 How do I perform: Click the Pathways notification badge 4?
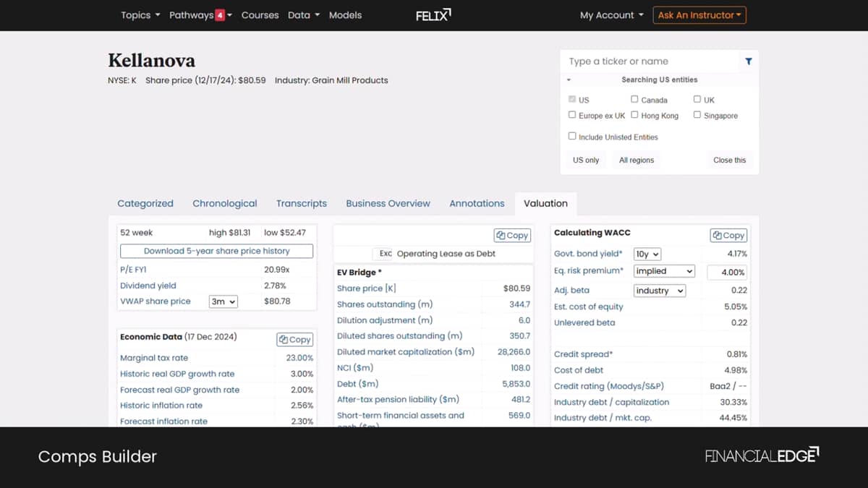click(220, 15)
